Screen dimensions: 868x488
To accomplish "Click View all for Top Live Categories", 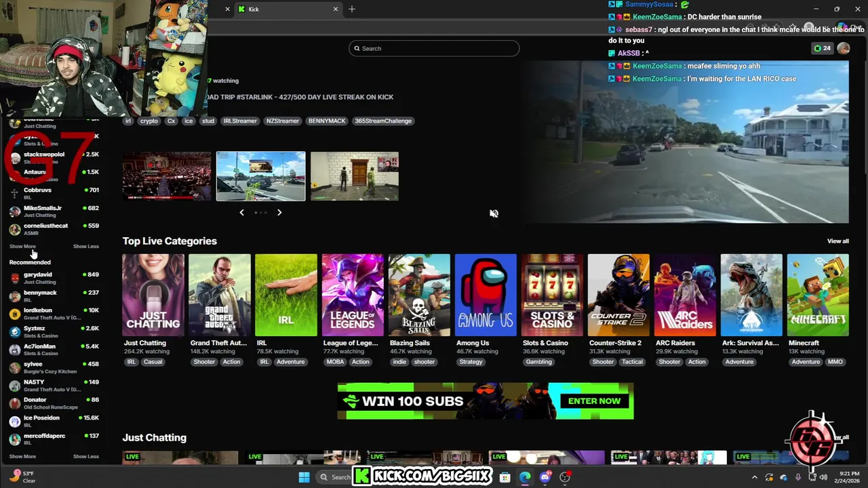I will [x=837, y=241].
